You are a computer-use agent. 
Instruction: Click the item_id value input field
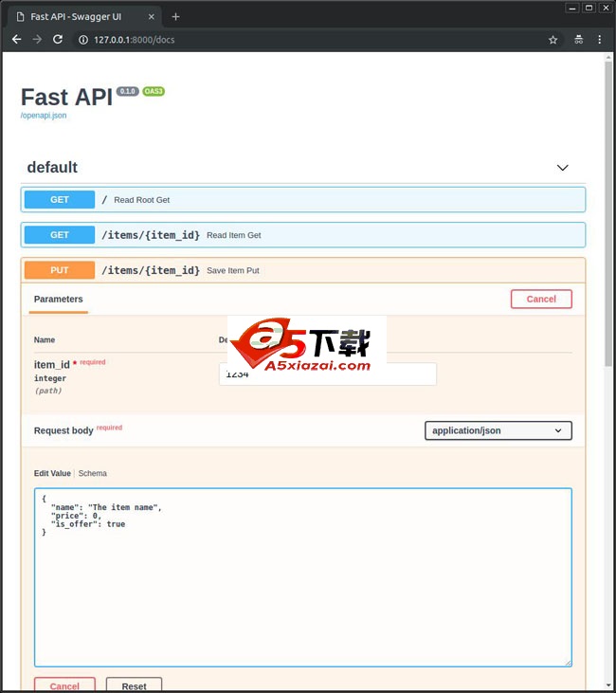click(328, 374)
